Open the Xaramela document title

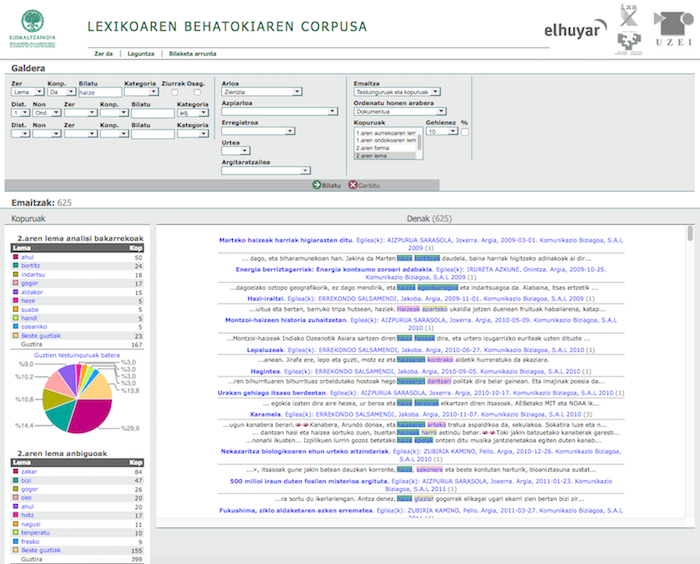point(265,414)
